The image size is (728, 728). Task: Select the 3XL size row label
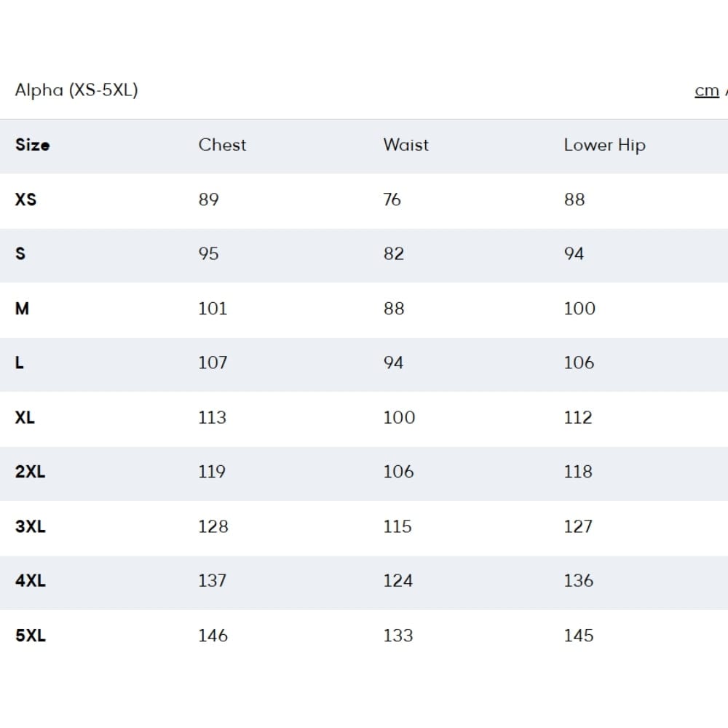[x=30, y=527]
